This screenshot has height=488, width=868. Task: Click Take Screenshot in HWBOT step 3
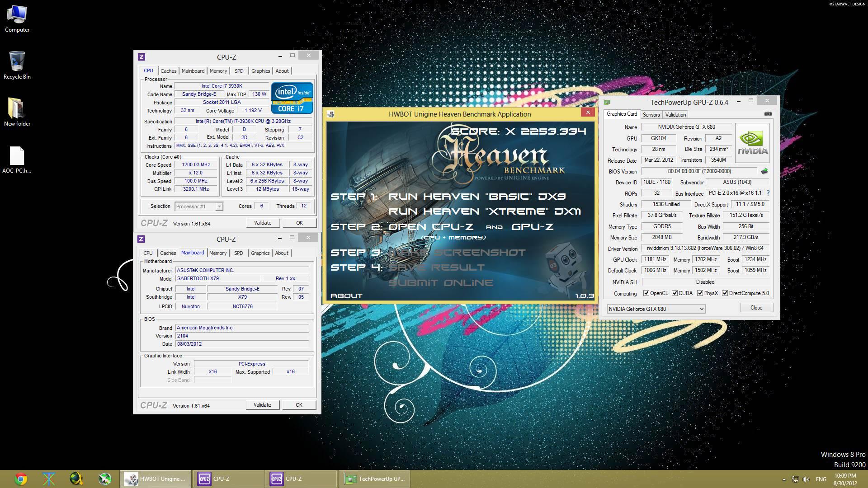point(457,253)
